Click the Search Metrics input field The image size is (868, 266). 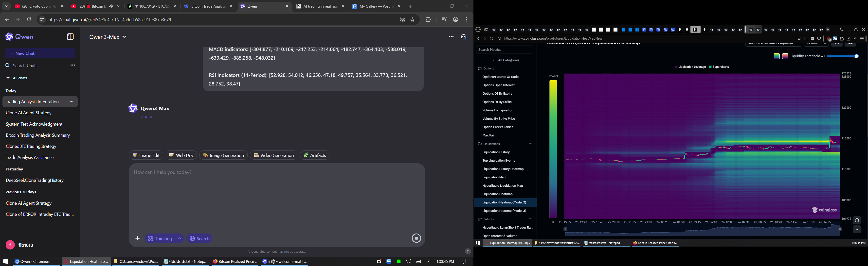[505, 50]
